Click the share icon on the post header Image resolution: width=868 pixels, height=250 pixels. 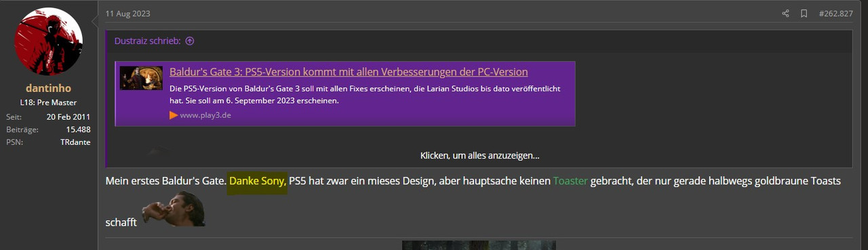point(785,14)
